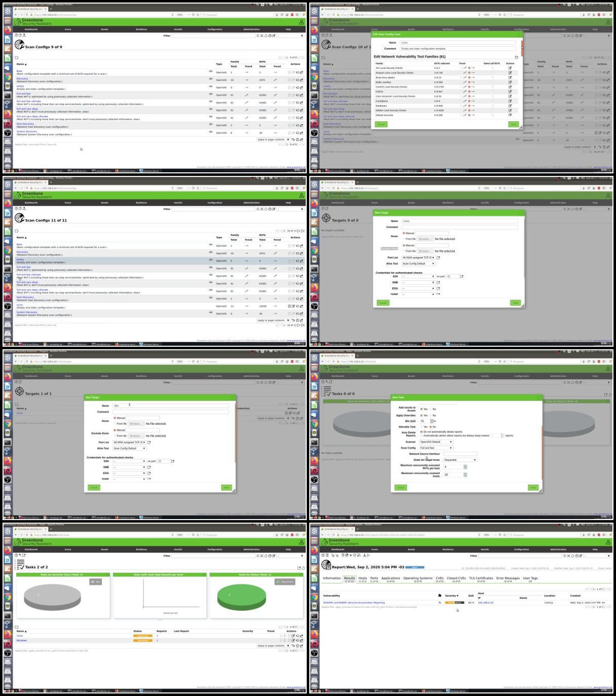The height and width of the screenshot is (696, 616).
Task: Click the Requested status bar of the Windows task
Action: click(143, 640)
